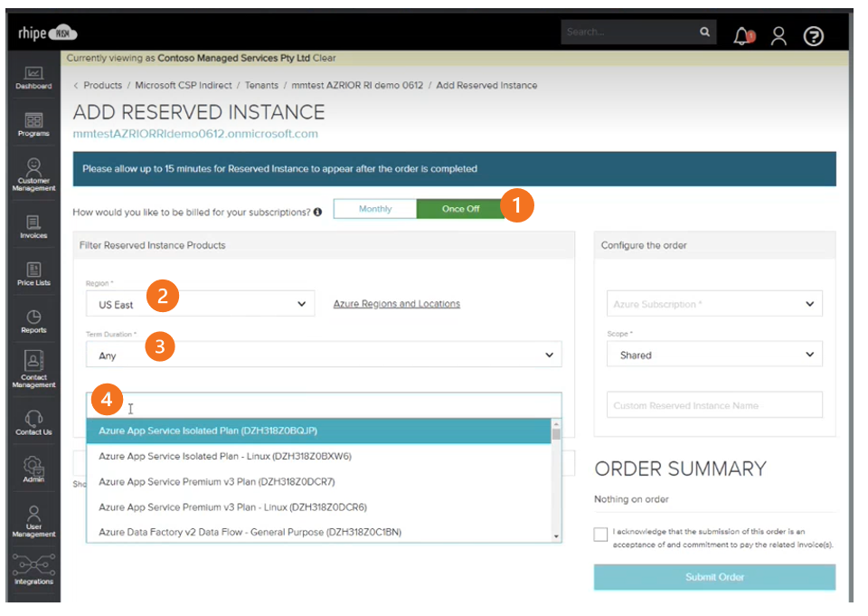Open the Azure Subscription dropdown
The image size is (868, 616).
point(714,304)
